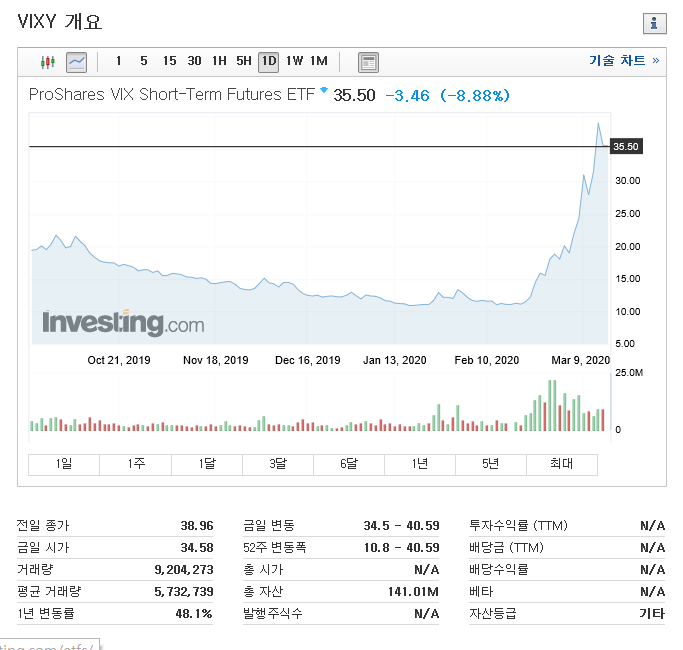
Task: Choose the 1달 range tab
Action: (206, 464)
